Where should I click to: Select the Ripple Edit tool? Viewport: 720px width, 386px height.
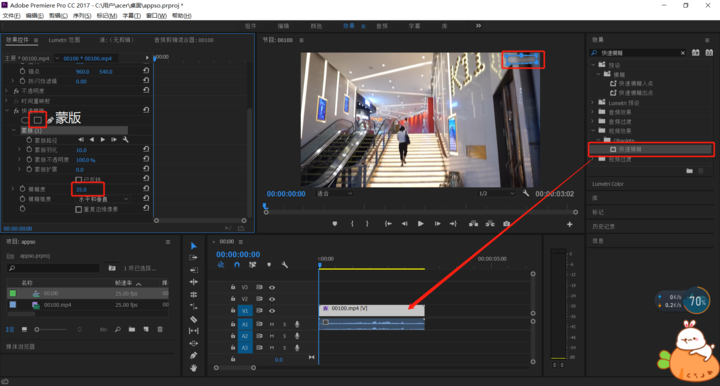click(193, 270)
